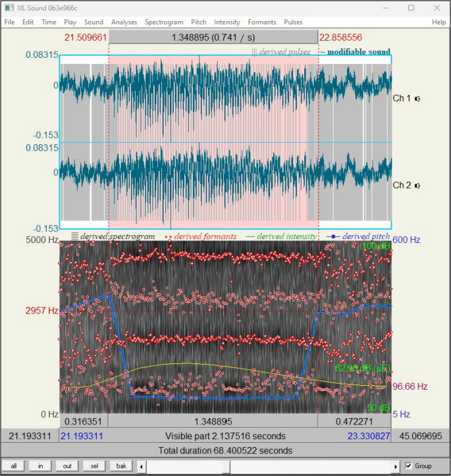Play selection bar showing 1.348895 (0.741 / s)
Screen dimensions: 451x476
pyautogui.click(x=213, y=38)
